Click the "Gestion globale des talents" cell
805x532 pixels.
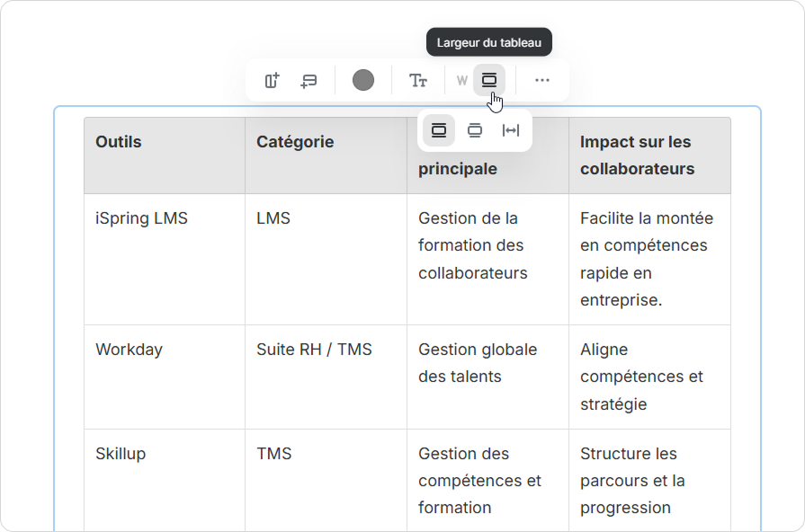point(478,363)
